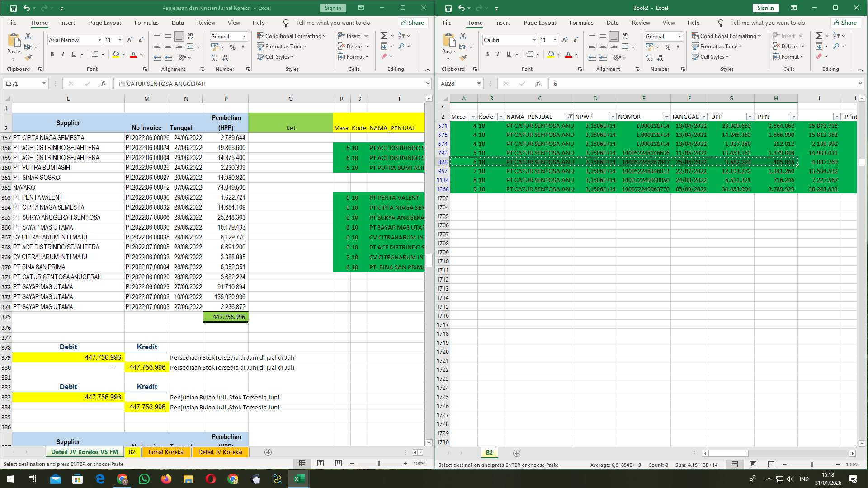
Task: Click the Sign in button
Action: (x=333, y=8)
